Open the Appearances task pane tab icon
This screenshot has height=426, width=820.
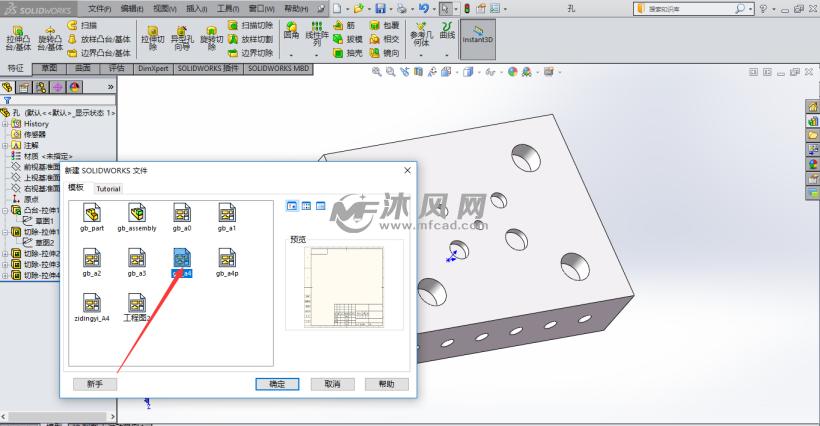(813, 164)
